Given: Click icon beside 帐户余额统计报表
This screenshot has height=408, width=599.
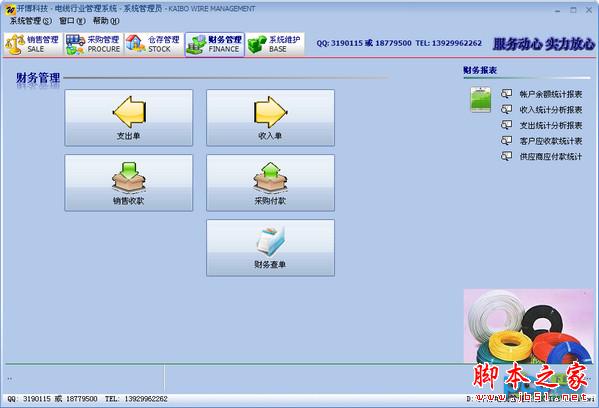Looking at the screenshot, I should (506, 94).
